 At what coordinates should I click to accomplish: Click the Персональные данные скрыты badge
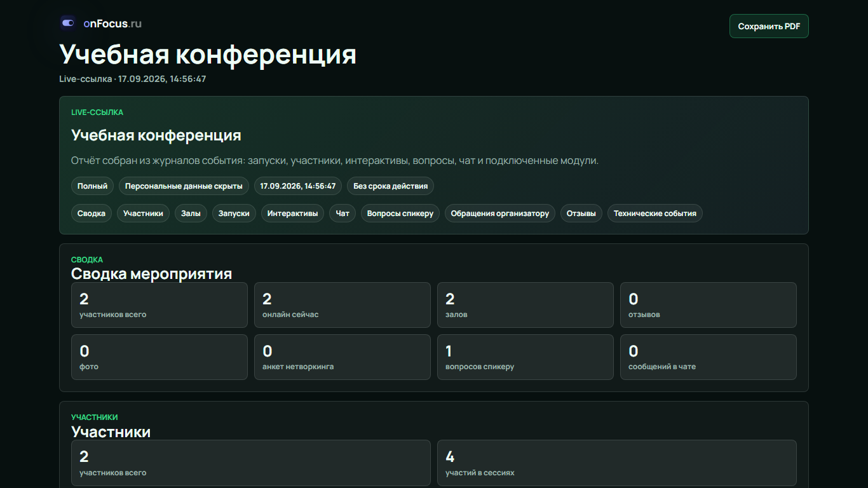pyautogui.click(x=184, y=186)
